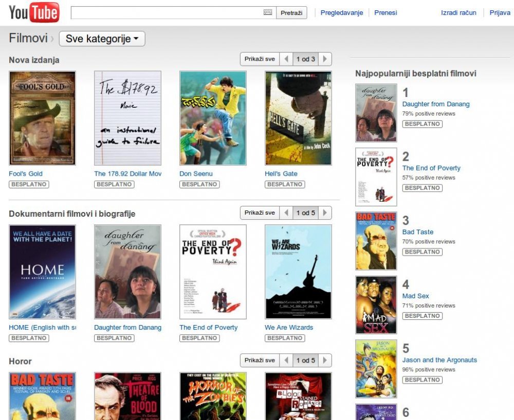
Task: Show all movies in Nova izdanja
Action: click(260, 59)
